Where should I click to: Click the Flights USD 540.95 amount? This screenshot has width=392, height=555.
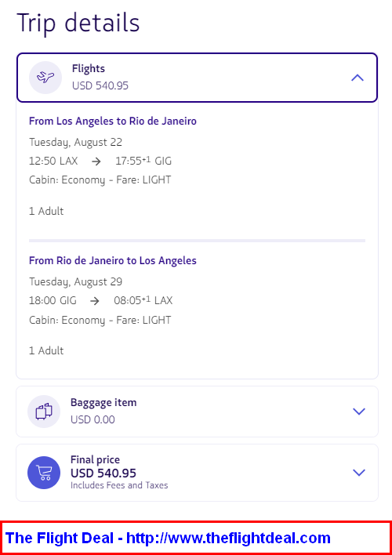(100, 85)
